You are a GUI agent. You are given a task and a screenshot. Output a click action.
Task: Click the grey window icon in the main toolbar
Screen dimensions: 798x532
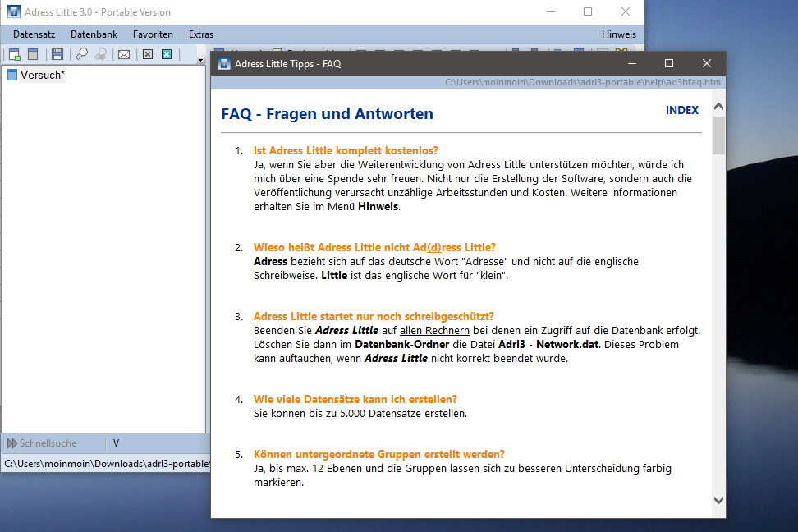(33, 54)
